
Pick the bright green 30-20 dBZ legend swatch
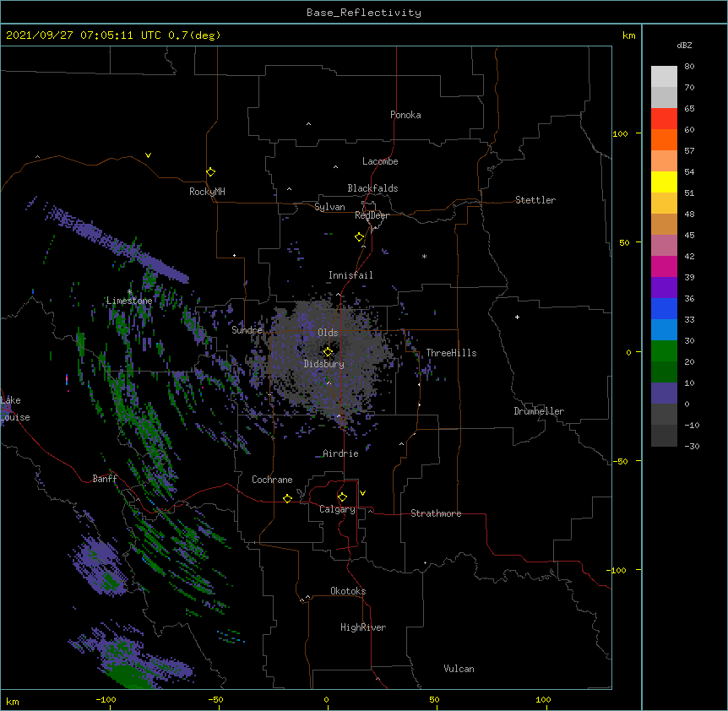coord(664,351)
